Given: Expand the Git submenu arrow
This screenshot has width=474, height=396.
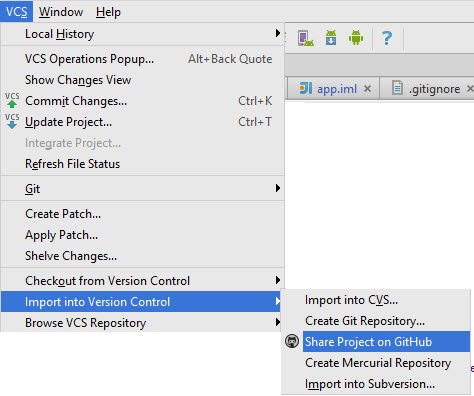Looking at the screenshot, I should 278,188.
